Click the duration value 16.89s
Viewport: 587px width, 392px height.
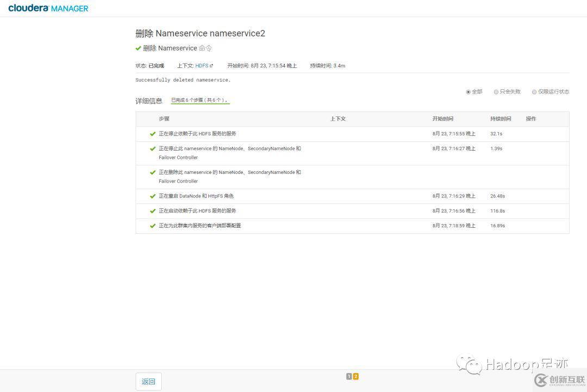497,226
